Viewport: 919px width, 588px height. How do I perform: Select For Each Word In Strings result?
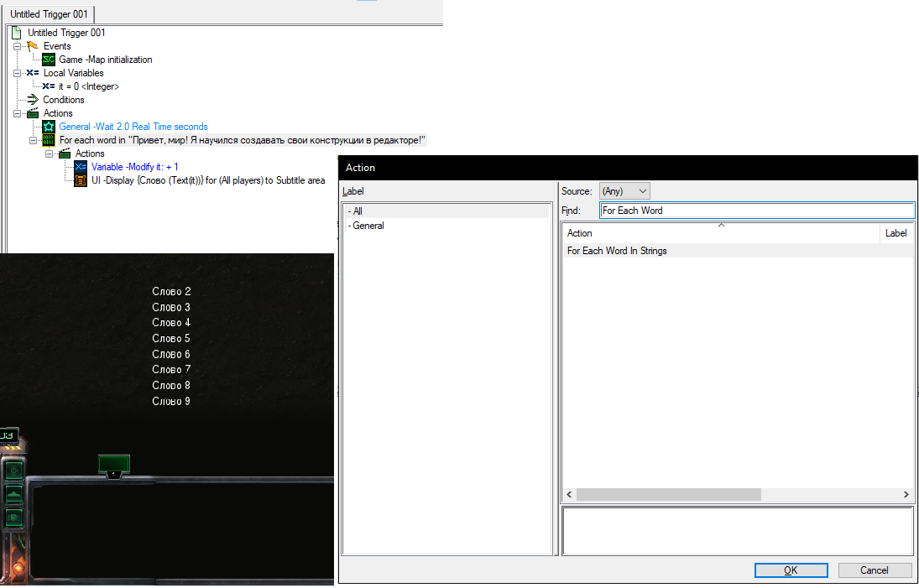(738, 252)
